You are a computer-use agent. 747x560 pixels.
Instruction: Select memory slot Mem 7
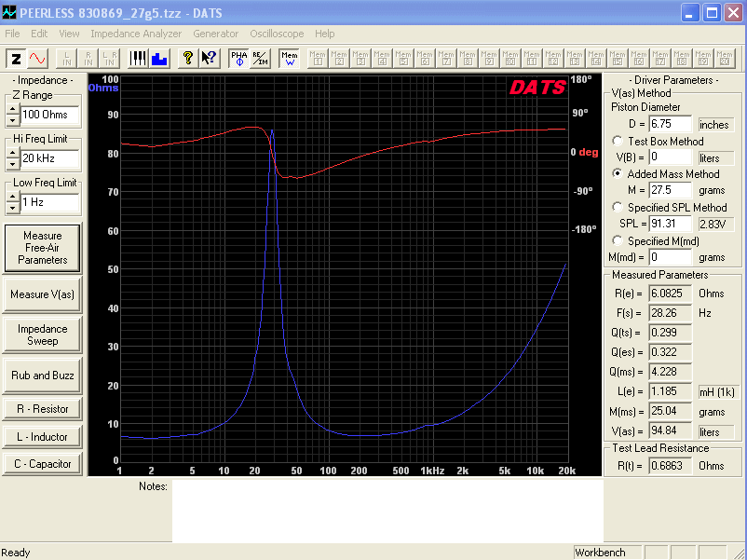[446, 58]
